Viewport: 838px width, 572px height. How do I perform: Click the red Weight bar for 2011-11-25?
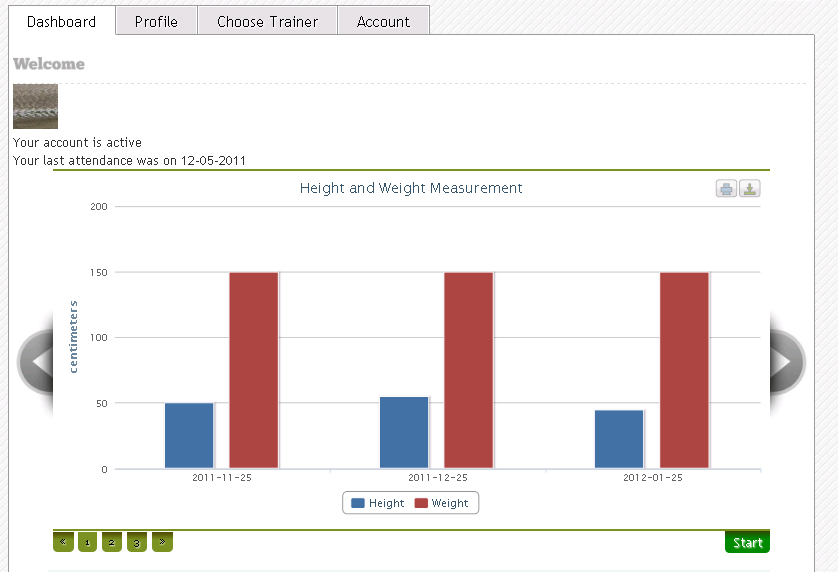[254, 370]
